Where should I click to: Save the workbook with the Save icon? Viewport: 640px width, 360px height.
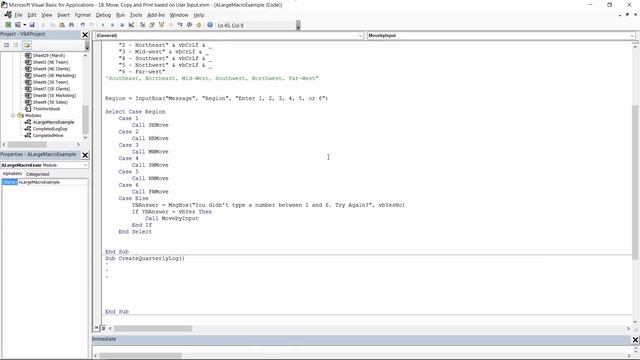click(x=32, y=25)
